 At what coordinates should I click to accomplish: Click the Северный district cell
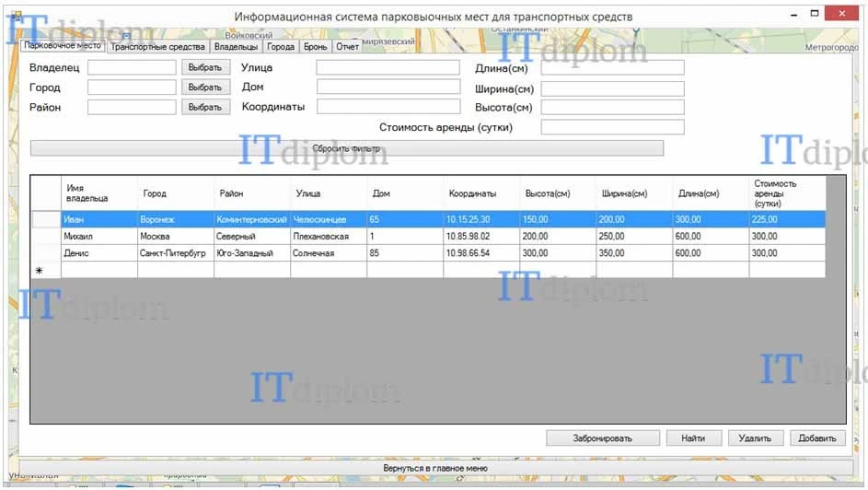point(252,236)
